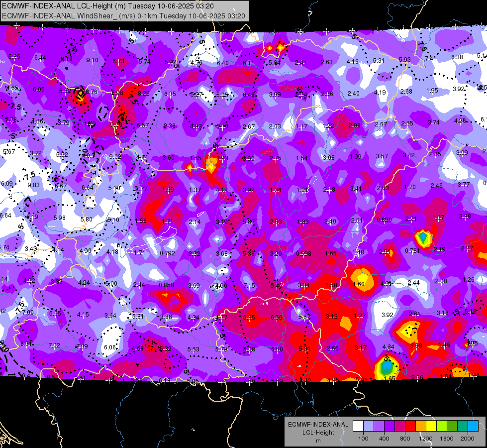Click the 100 label on the legend scale
Image resolution: width=487 pixels, height=448 pixels.
point(363,439)
